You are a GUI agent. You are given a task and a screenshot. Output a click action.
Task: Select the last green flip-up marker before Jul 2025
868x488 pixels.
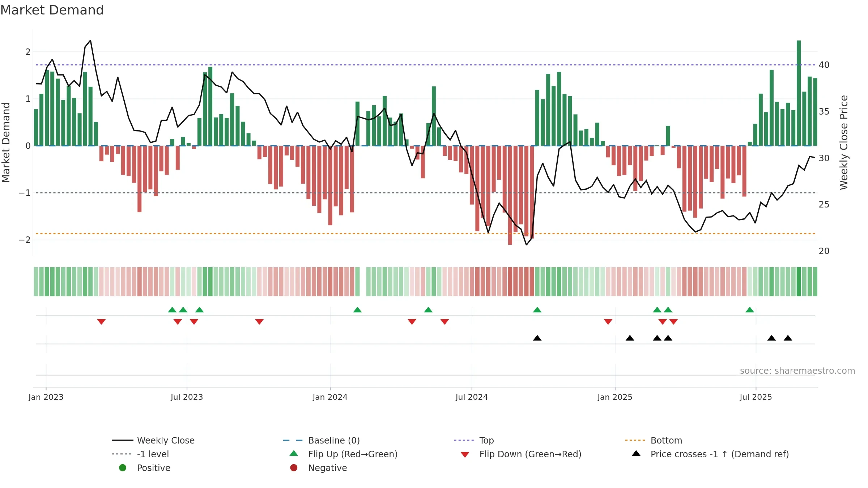pos(750,310)
